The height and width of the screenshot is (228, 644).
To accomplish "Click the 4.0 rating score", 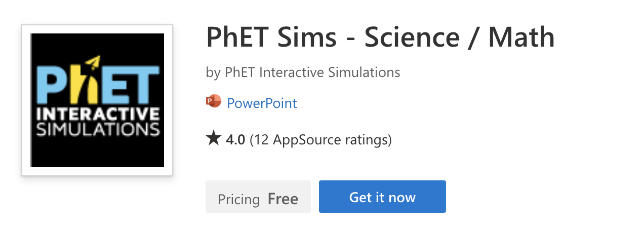I will click(235, 139).
